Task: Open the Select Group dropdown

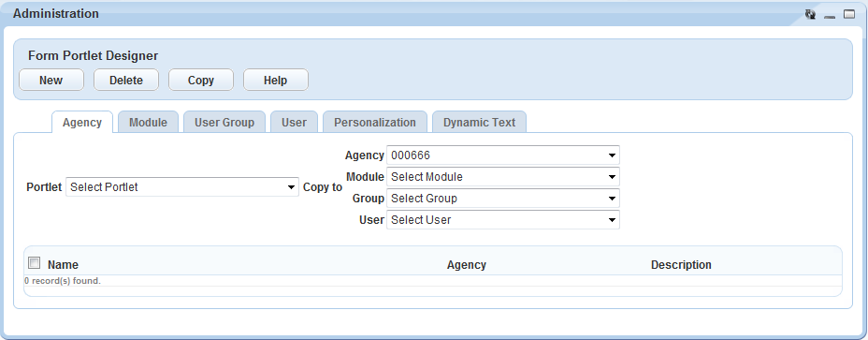Action: tap(503, 199)
